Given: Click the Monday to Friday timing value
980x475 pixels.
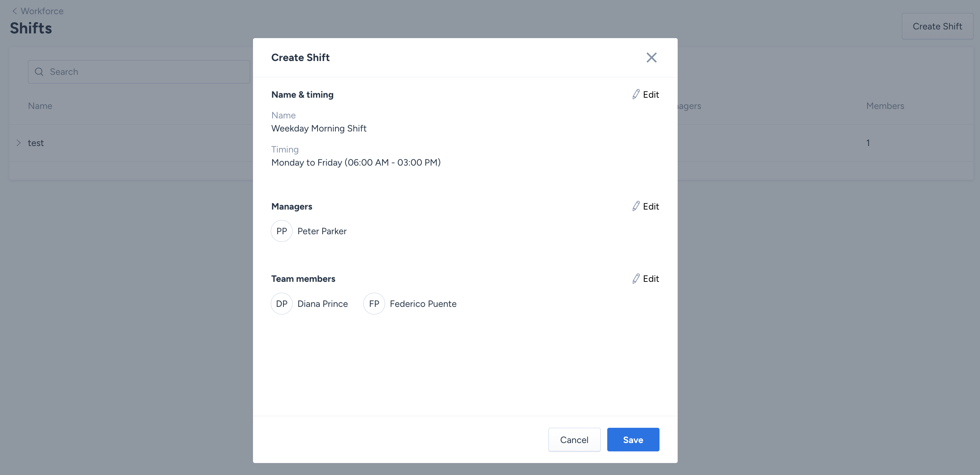Looking at the screenshot, I should coord(356,163).
